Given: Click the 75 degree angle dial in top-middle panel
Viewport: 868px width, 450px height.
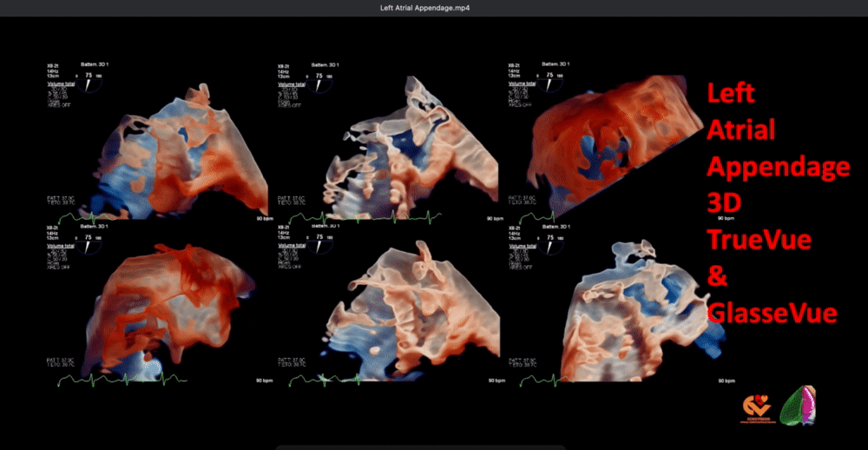Looking at the screenshot, I should pos(319,83).
